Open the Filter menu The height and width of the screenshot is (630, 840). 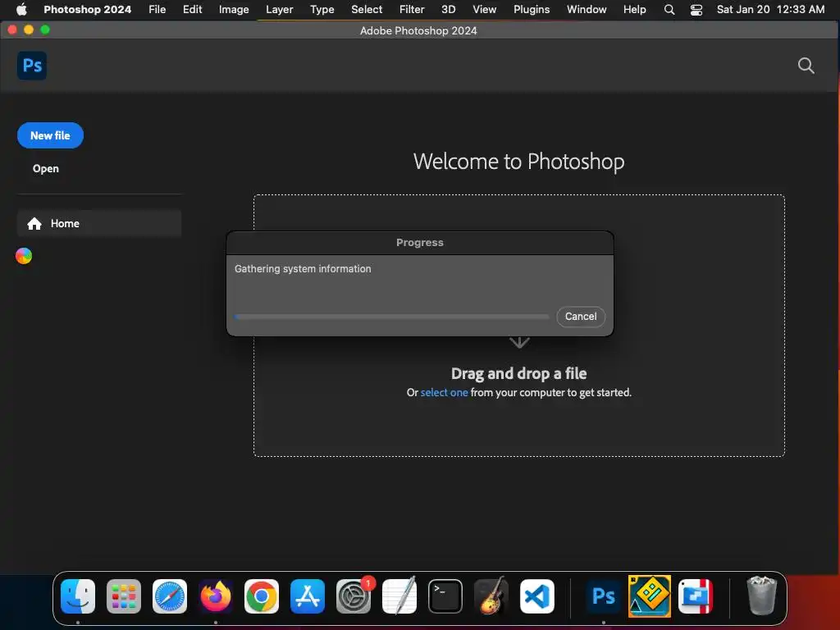[x=412, y=9]
